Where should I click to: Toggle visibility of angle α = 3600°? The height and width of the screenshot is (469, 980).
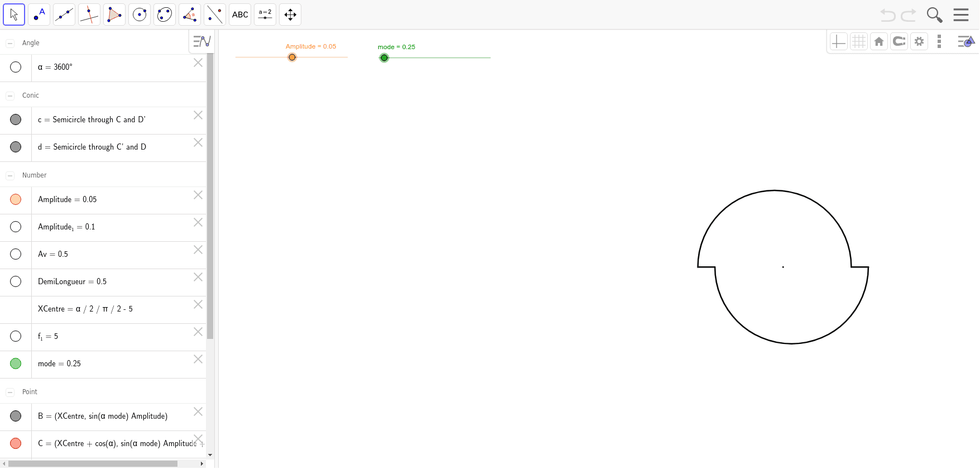(x=16, y=67)
